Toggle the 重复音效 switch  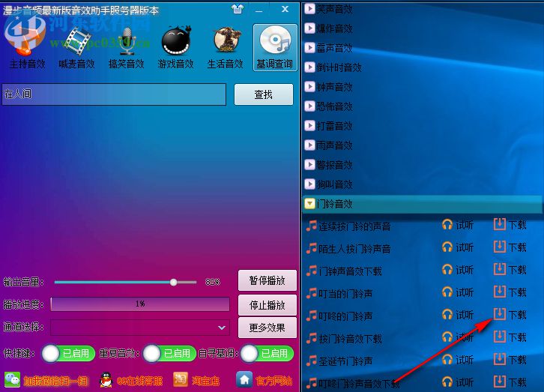tap(169, 354)
